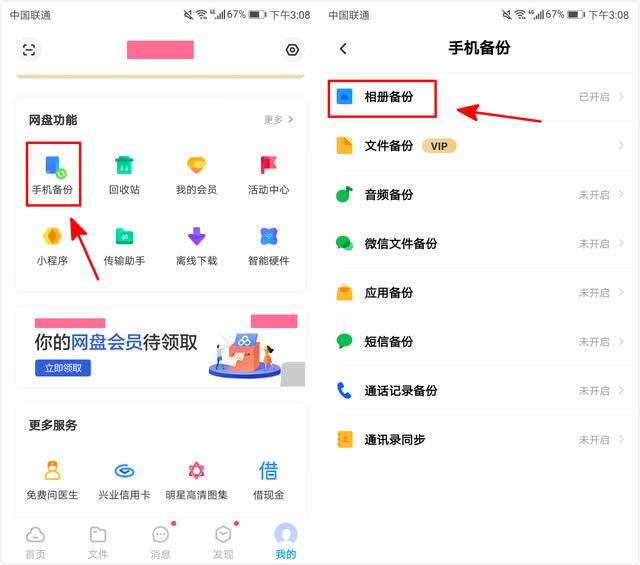Tap the green 音频备份 music note icon

pyautogui.click(x=344, y=194)
